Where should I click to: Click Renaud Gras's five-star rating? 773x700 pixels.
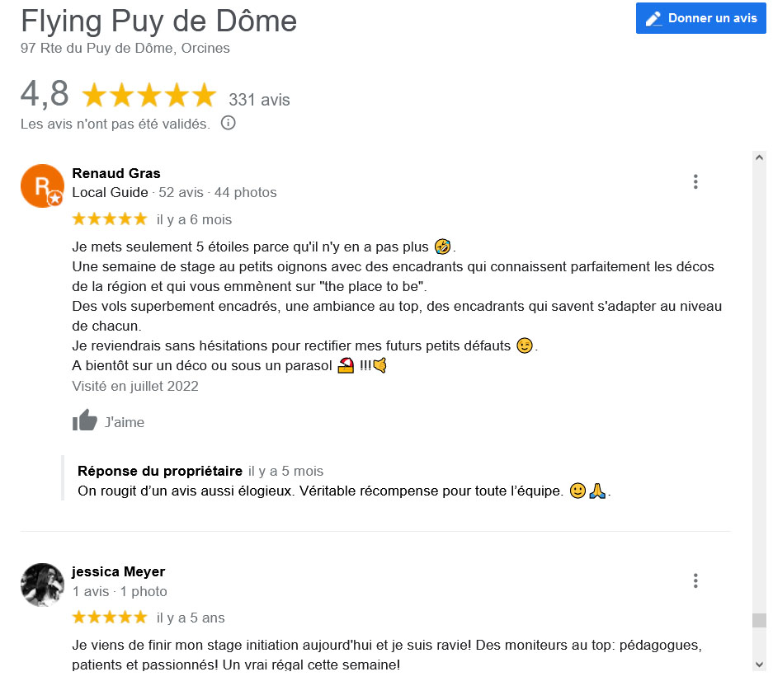(x=110, y=218)
